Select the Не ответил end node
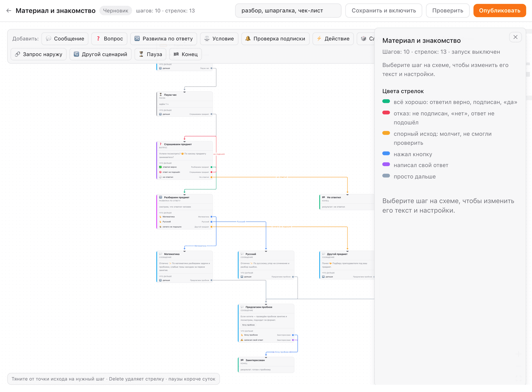 tap(347, 202)
